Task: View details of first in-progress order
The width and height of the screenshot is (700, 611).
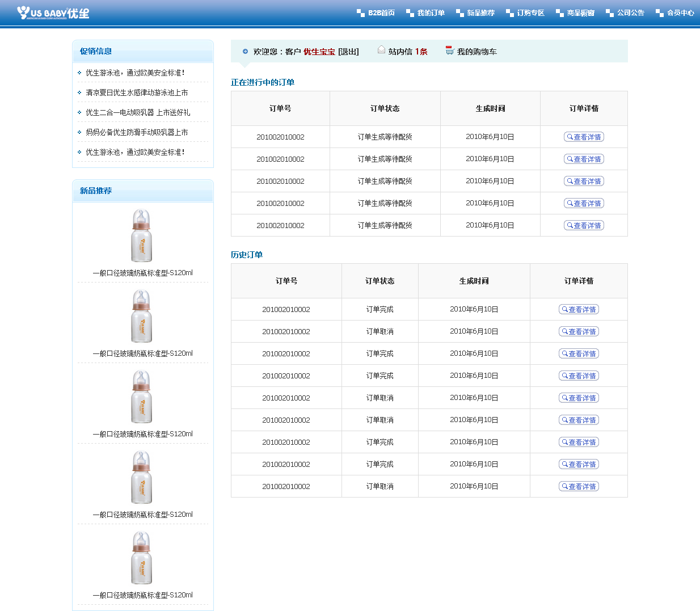Action: point(584,137)
